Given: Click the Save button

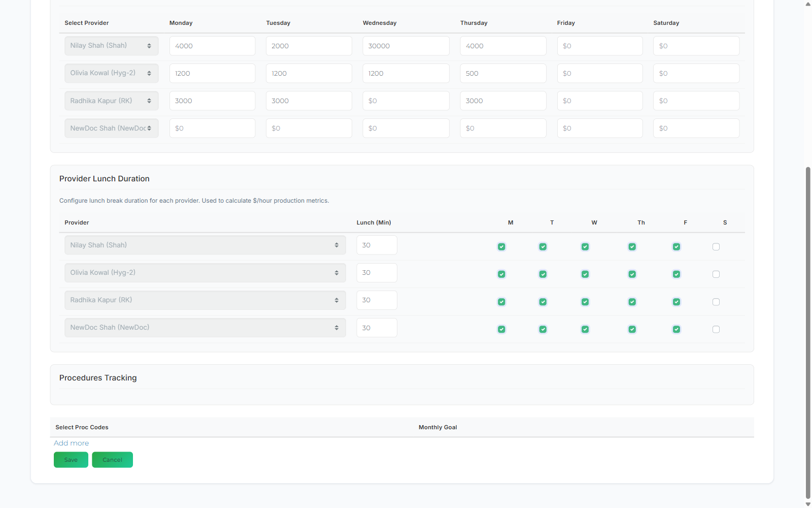Looking at the screenshot, I should coord(71,460).
